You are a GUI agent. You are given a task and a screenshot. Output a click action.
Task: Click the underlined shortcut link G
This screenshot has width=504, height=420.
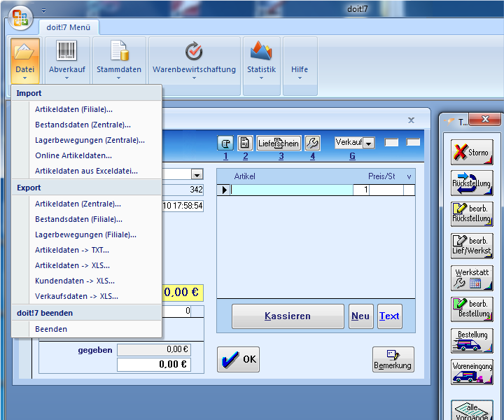tap(352, 157)
